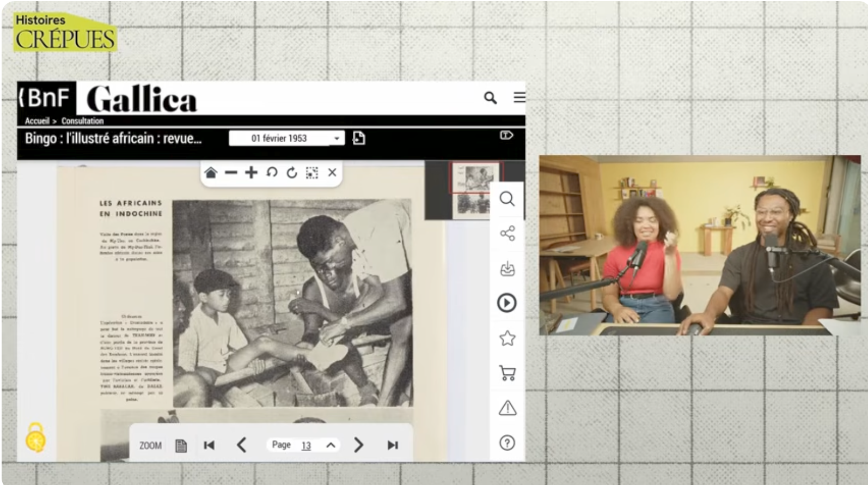This screenshot has height=485, width=868.
Task: Click the Accueil breadcrumb link
Action: (x=37, y=121)
